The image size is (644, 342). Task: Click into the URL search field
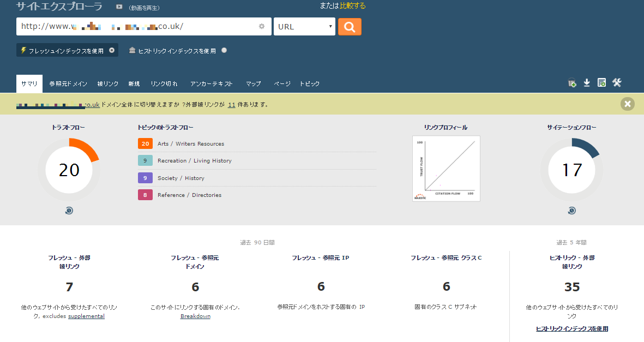pyautogui.click(x=136, y=27)
